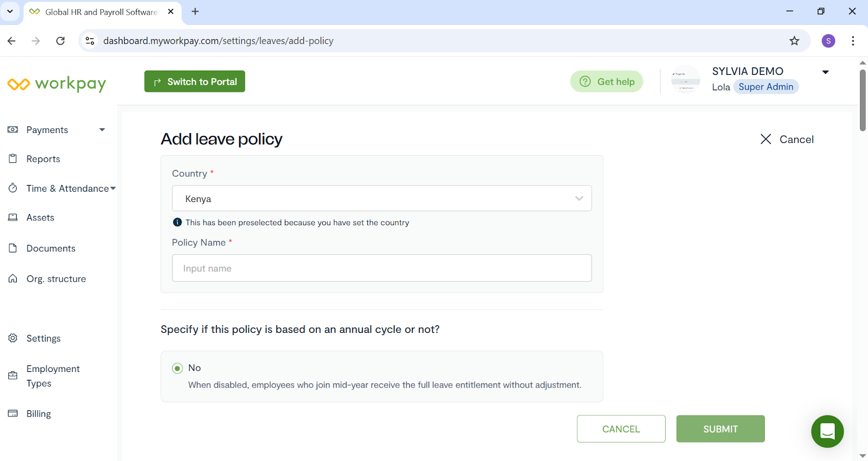Open Employment Types in the sidebar

53,376
